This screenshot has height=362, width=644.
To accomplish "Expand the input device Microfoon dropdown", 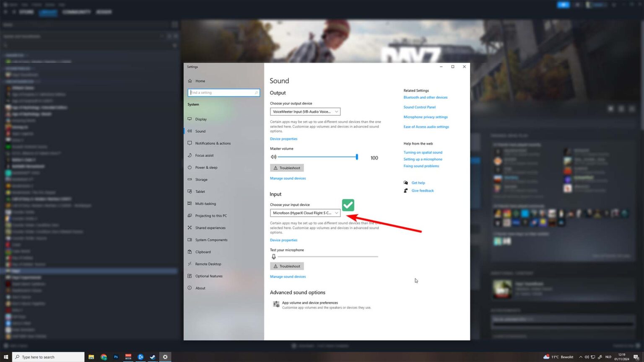I will pos(305,213).
